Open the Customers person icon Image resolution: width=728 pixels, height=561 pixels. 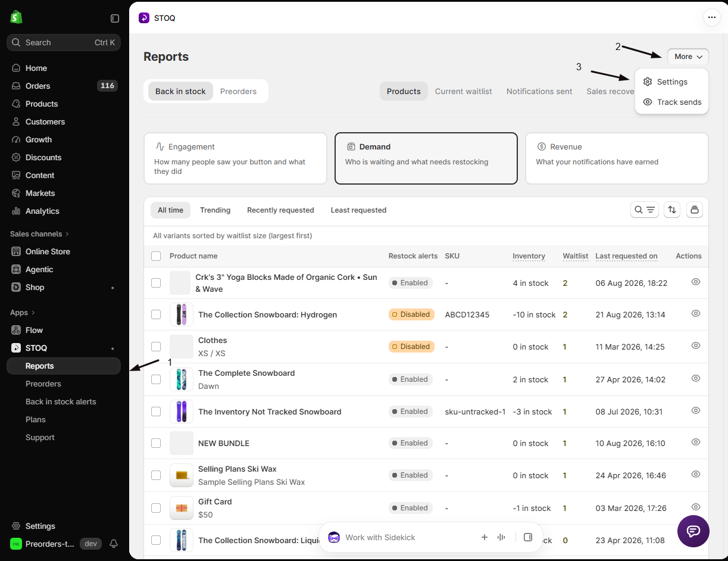[x=16, y=121]
